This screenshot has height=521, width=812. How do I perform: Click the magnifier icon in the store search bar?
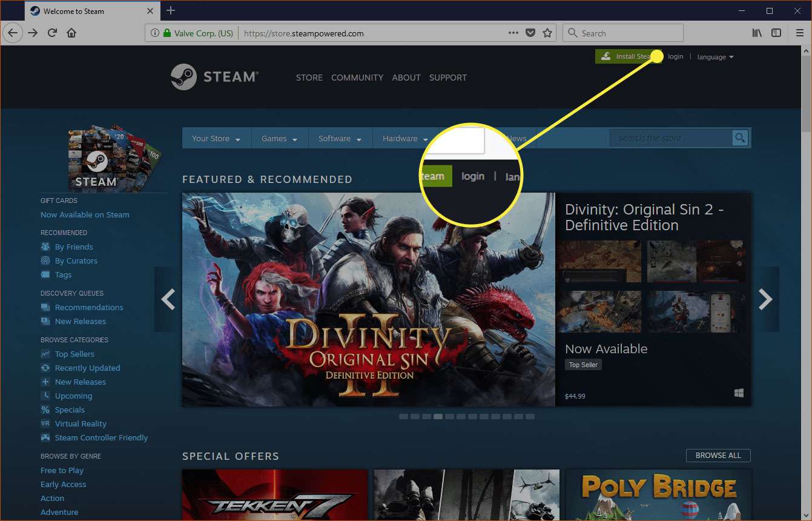click(x=739, y=138)
